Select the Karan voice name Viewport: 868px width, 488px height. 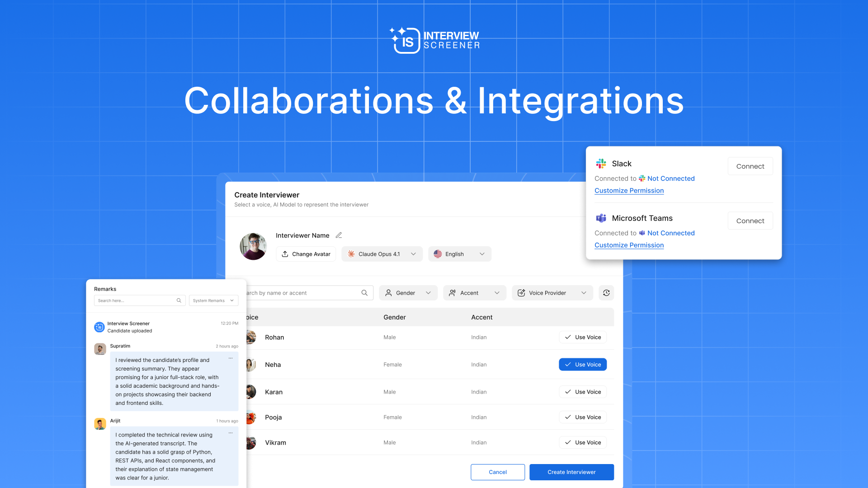click(274, 392)
